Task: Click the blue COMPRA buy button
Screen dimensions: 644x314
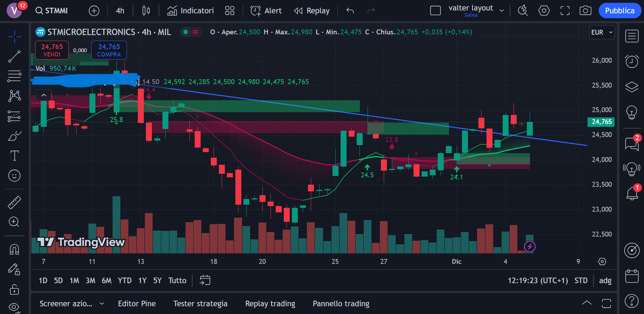Action: coord(109,50)
